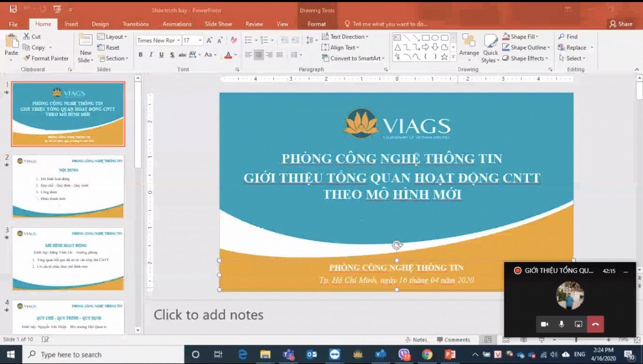643x364 pixels.
Task: Switch to Normal view in status bar
Action: [488, 340]
